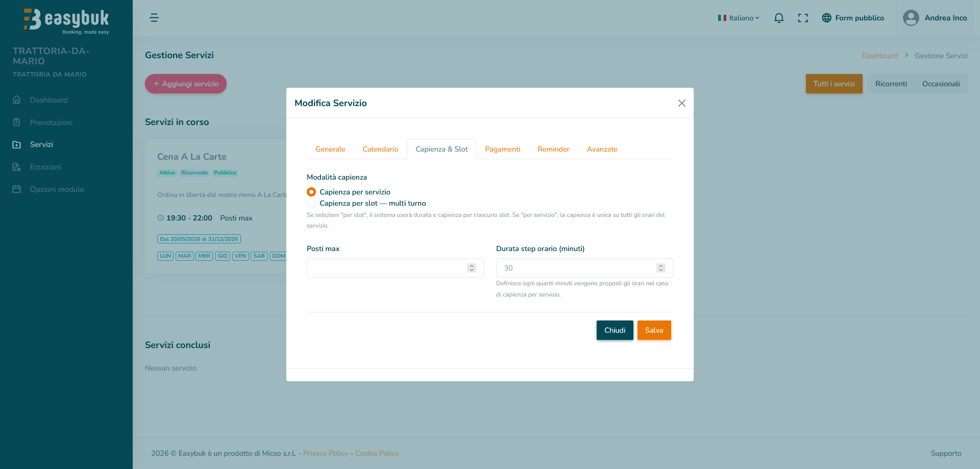This screenshot has width=980, height=469.
Task: Open Form pubblico link
Action: (x=853, y=18)
